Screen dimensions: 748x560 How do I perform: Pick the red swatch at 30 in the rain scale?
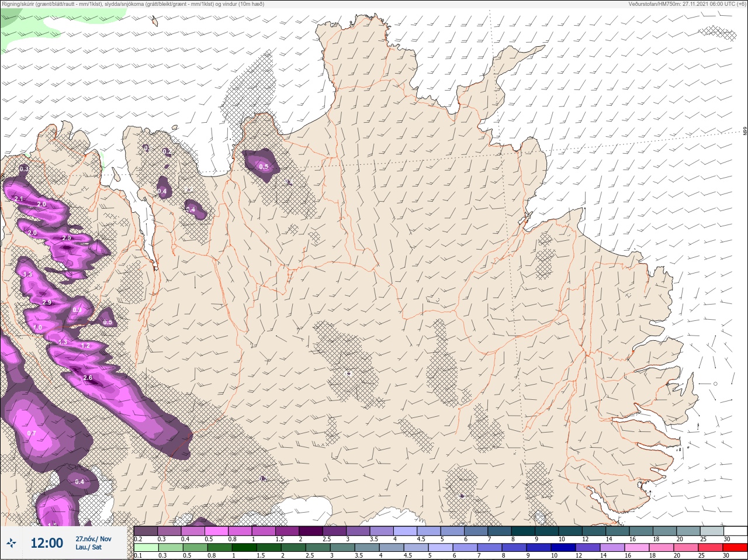(736, 547)
